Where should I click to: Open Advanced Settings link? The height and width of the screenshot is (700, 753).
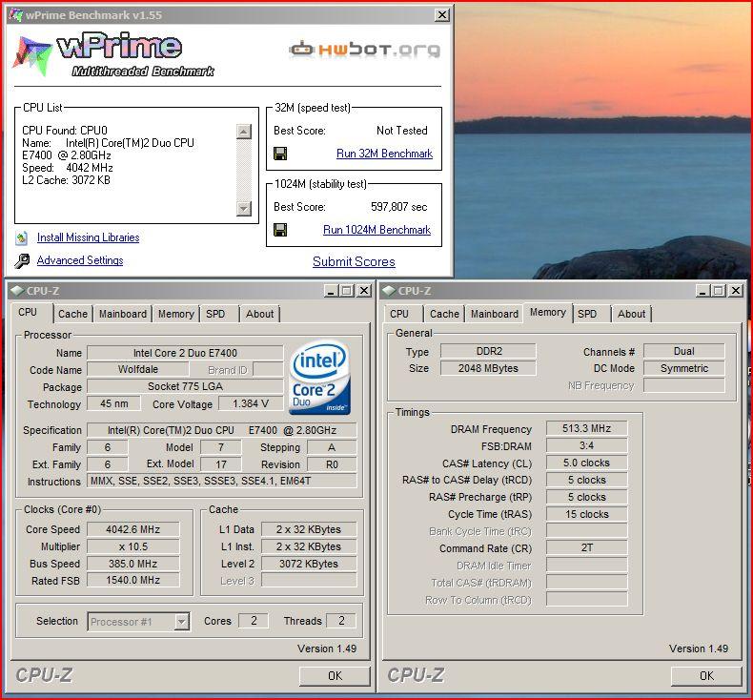(80, 260)
